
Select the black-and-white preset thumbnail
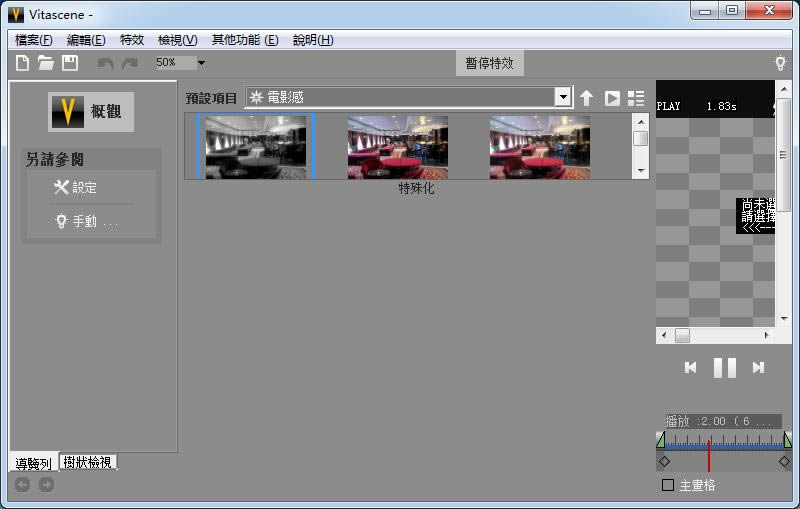256,147
